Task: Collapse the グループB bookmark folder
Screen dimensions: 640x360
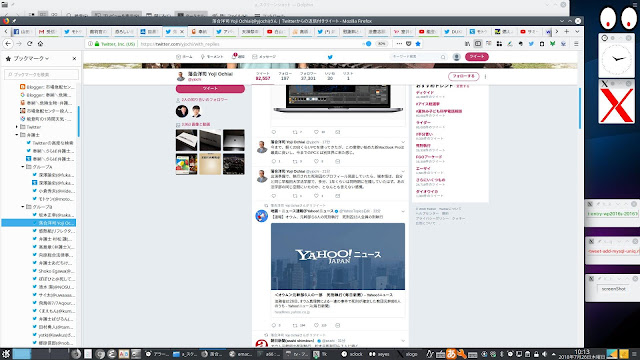Action: (x=22, y=207)
